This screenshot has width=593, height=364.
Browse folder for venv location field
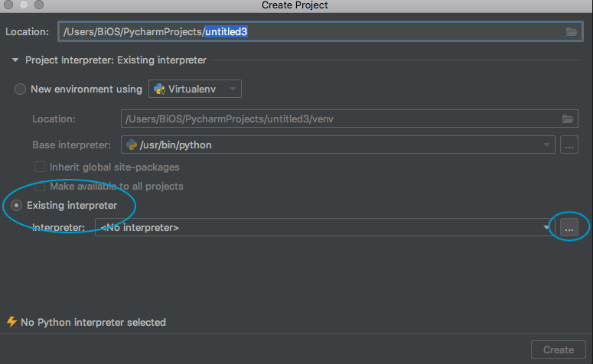(x=568, y=119)
